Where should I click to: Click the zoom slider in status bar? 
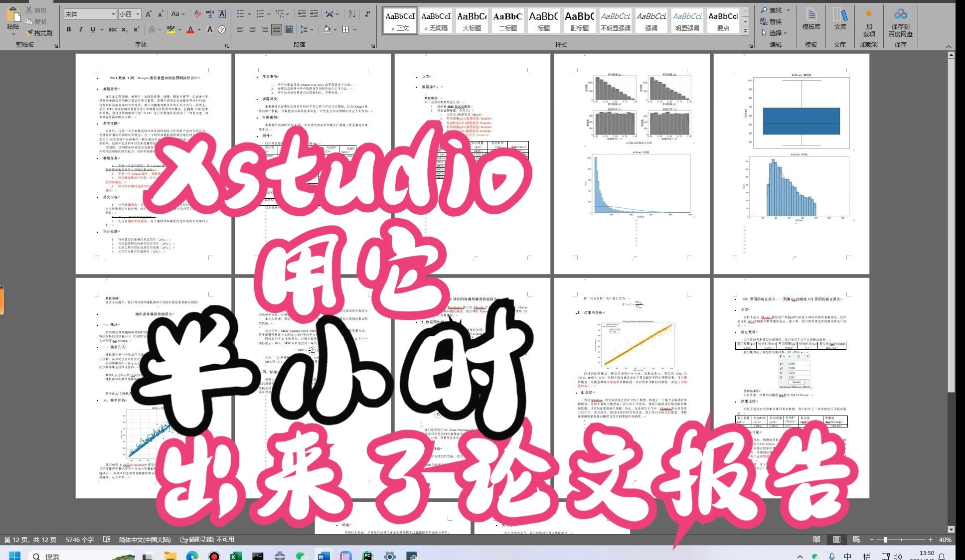click(x=885, y=540)
